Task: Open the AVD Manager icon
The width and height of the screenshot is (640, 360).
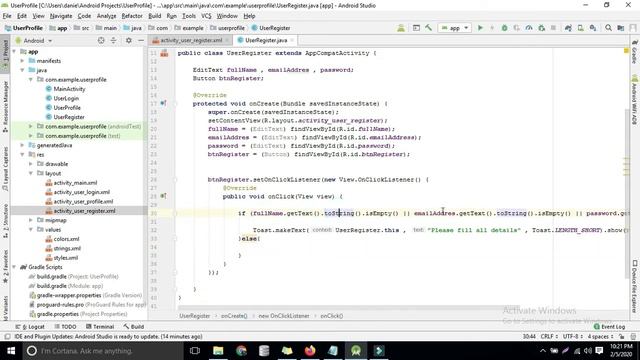Action: (580, 28)
